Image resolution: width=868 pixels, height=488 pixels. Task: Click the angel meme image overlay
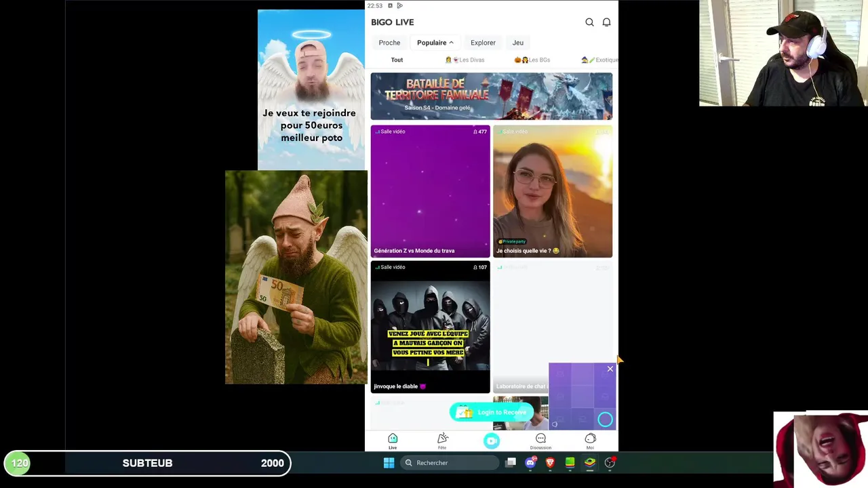311,89
